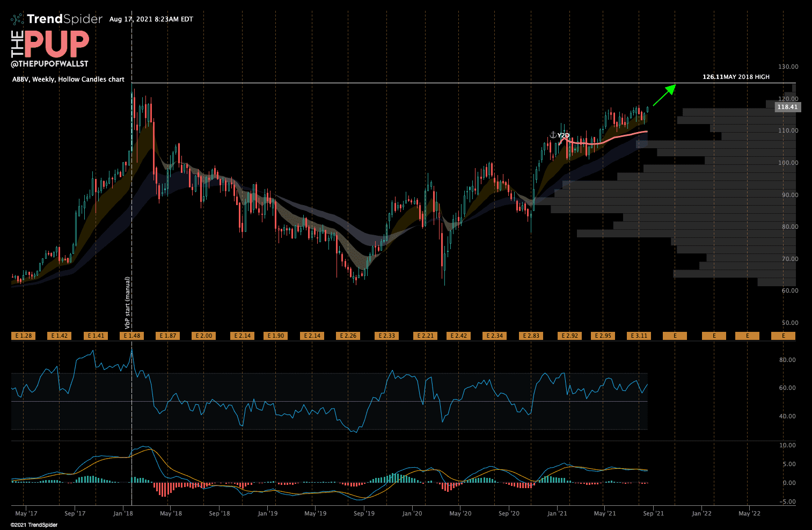Click the E 2.83 earnings badge

(531, 336)
